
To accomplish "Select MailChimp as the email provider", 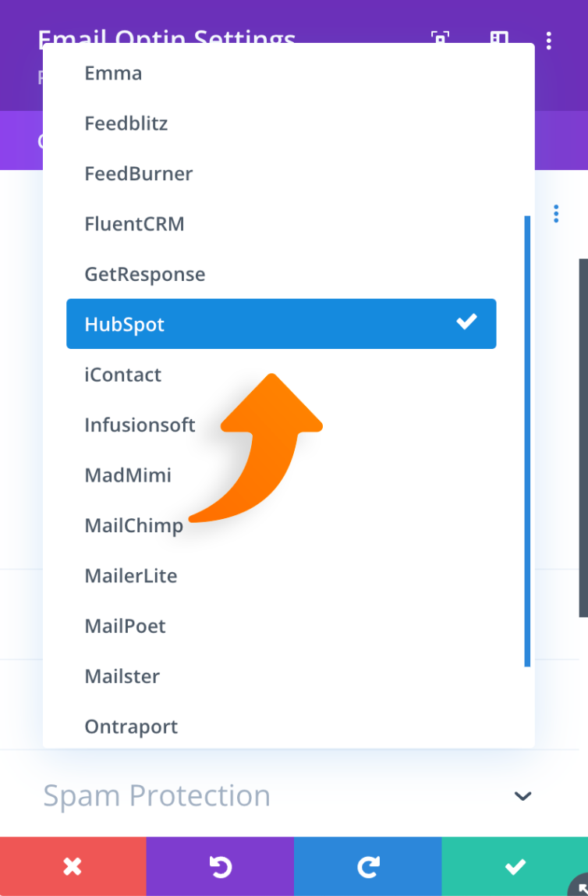I will 133,525.
